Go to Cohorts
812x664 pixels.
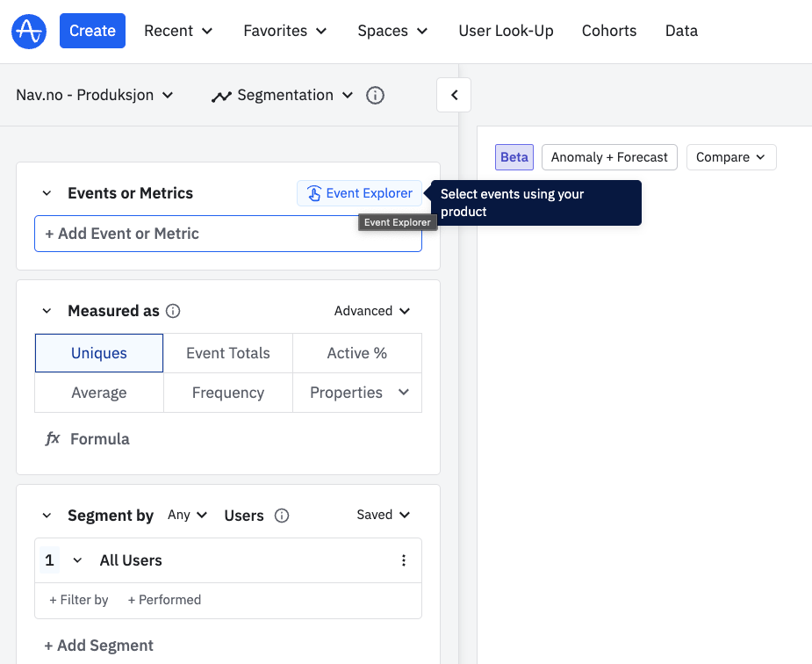coord(608,31)
